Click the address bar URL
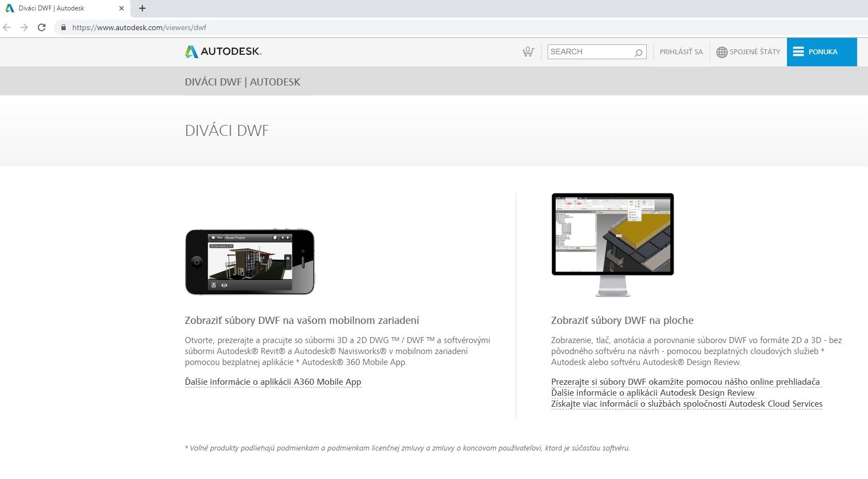868x479 pixels. coord(139,27)
